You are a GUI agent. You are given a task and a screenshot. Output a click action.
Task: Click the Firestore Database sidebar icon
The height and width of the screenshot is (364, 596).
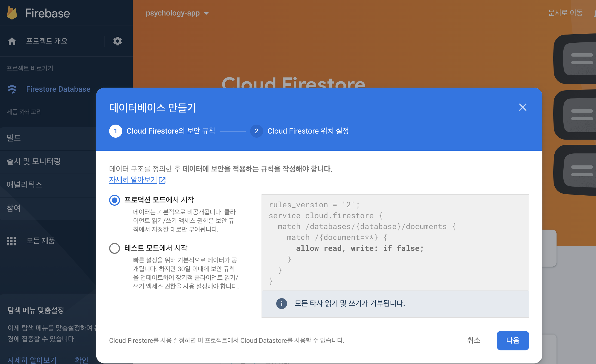pos(12,89)
